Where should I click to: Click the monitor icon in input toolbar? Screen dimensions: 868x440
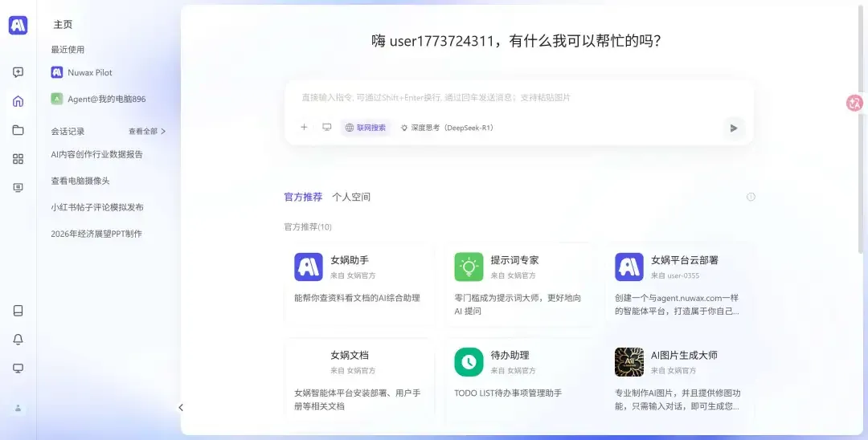click(x=327, y=128)
